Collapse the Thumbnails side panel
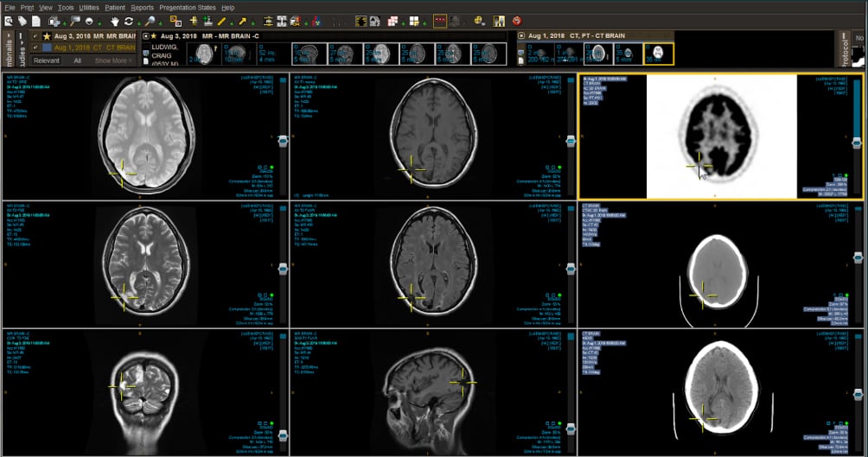Image resolution: width=868 pixels, height=457 pixels. click(x=9, y=37)
